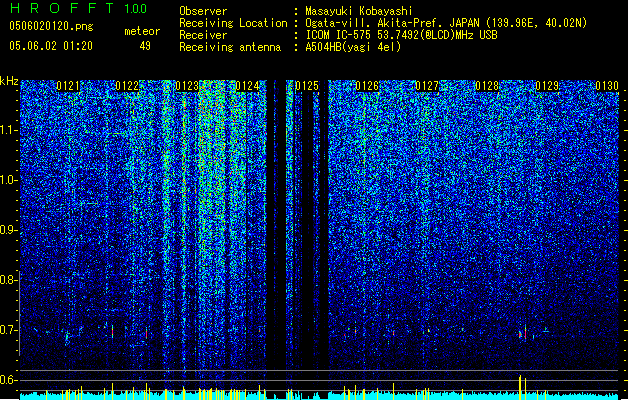Click the A504HB(yagi 4el) antenna text
Screen dimensions: 629x400
point(353,47)
